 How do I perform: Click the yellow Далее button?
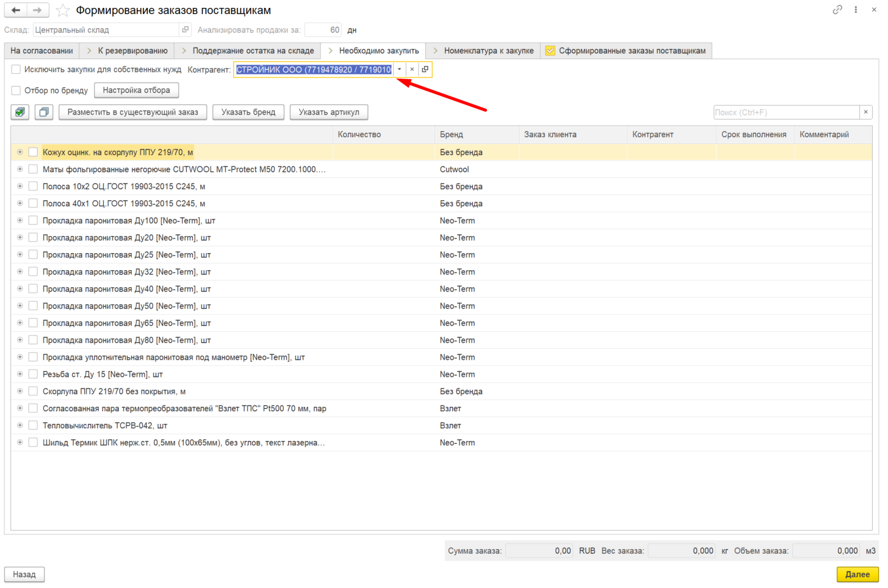click(857, 574)
